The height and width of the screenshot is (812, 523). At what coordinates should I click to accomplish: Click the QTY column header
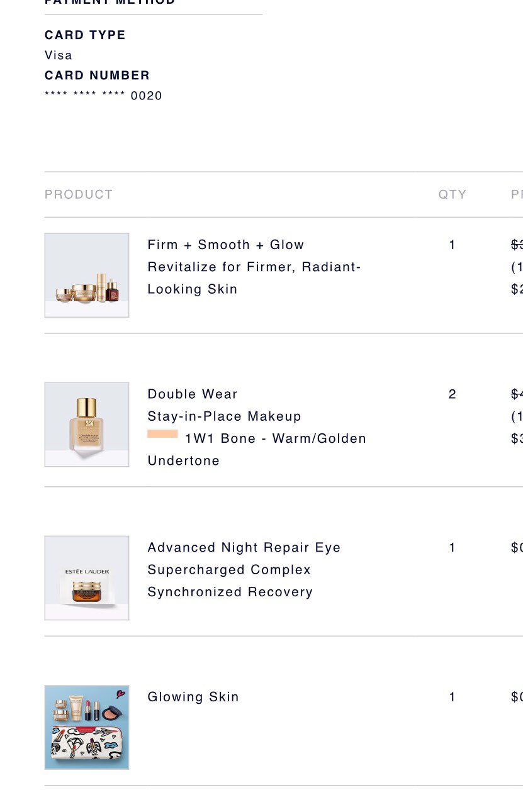point(453,194)
